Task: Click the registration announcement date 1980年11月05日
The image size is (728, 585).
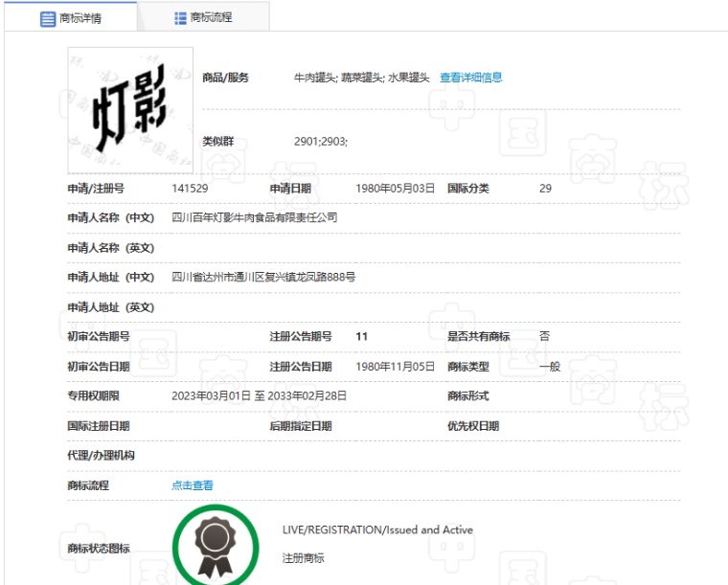Action: (395, 367)
